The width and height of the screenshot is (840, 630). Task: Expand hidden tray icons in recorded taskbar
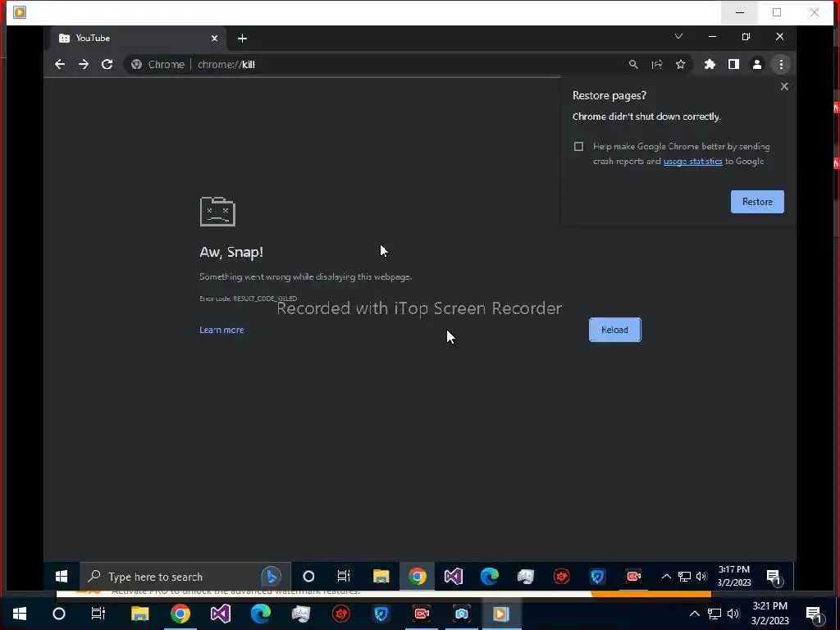click(x=666, y=577)
